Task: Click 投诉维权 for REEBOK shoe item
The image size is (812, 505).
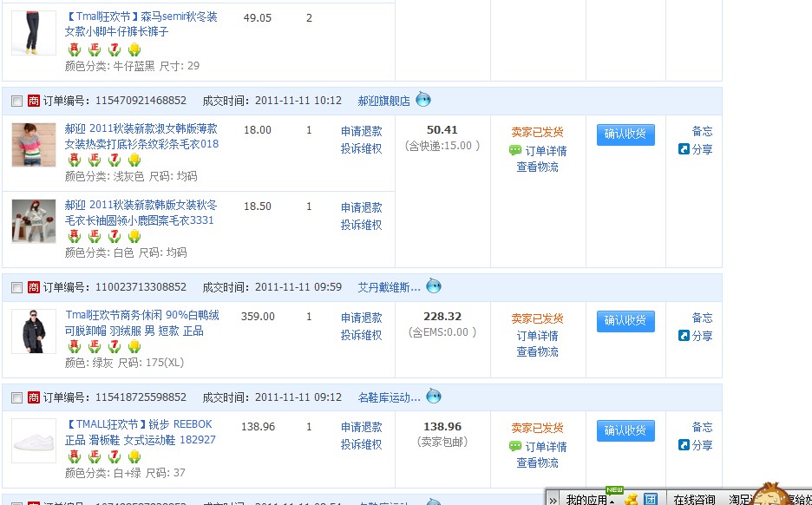Action: tap(361, 444)
